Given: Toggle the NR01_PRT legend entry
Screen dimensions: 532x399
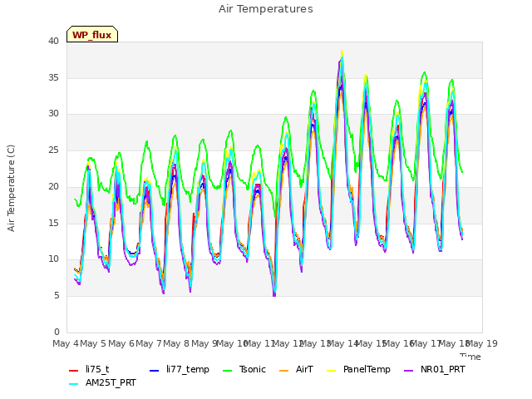Looking at the screenshot, I should [435, 369].
